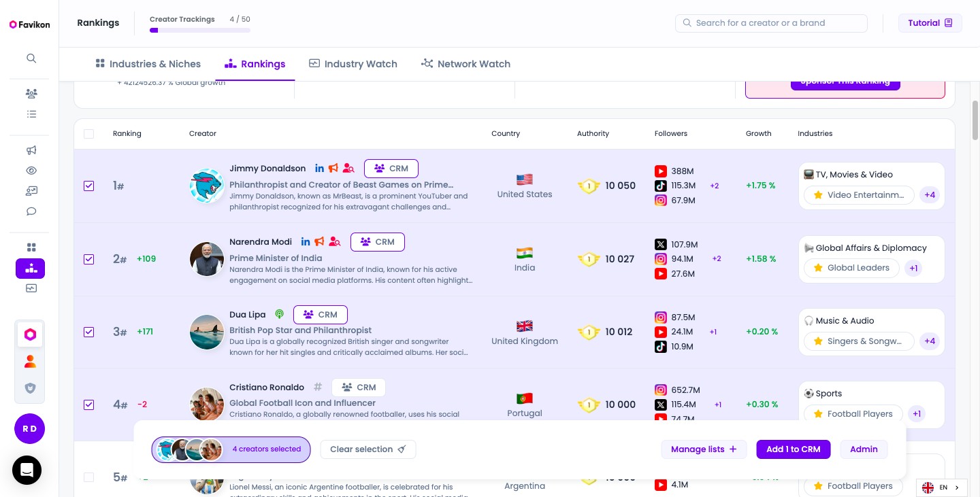Open the Intercom chat launcher

point(27,470)
